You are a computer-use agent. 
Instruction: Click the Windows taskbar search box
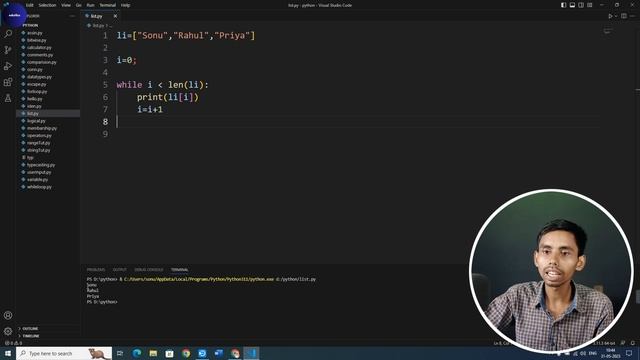point(64,353)
